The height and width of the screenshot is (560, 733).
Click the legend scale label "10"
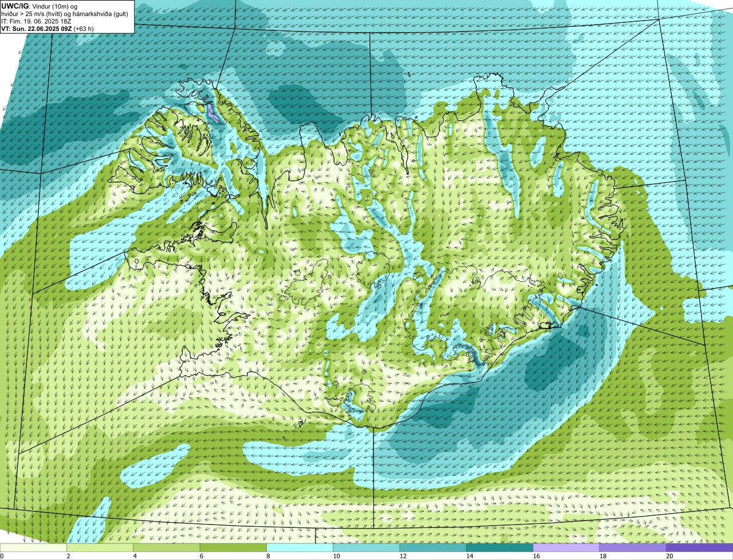pyautogui.click(x=336, y=556)
